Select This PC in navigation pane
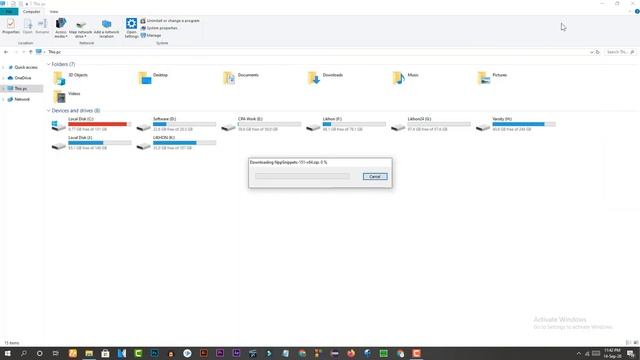 pos(22,89)
